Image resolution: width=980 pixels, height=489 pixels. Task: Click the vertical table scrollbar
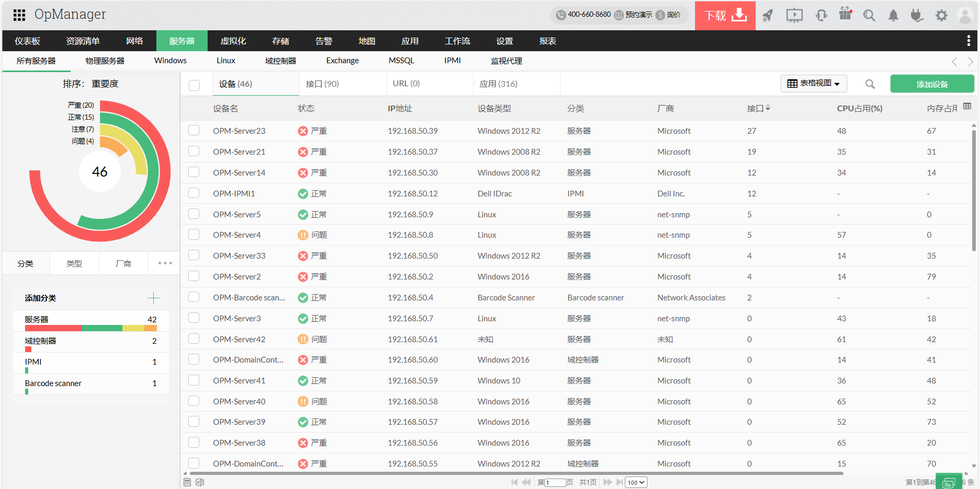[974, 191]
